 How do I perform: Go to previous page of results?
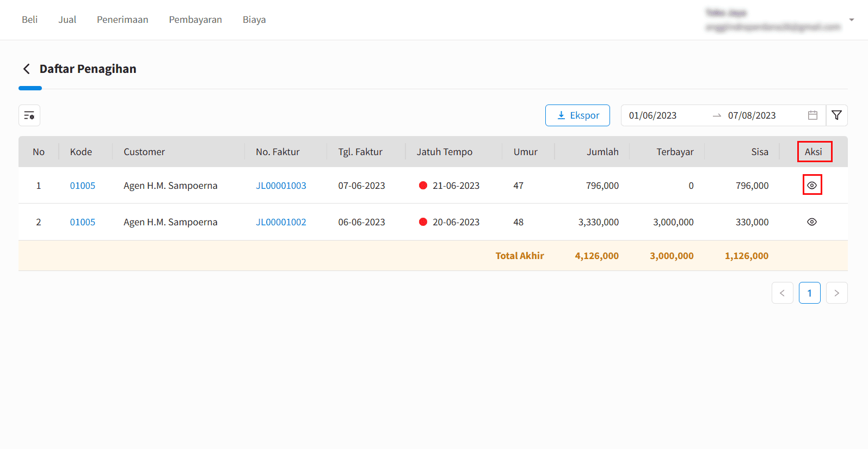tap(782, 293)
